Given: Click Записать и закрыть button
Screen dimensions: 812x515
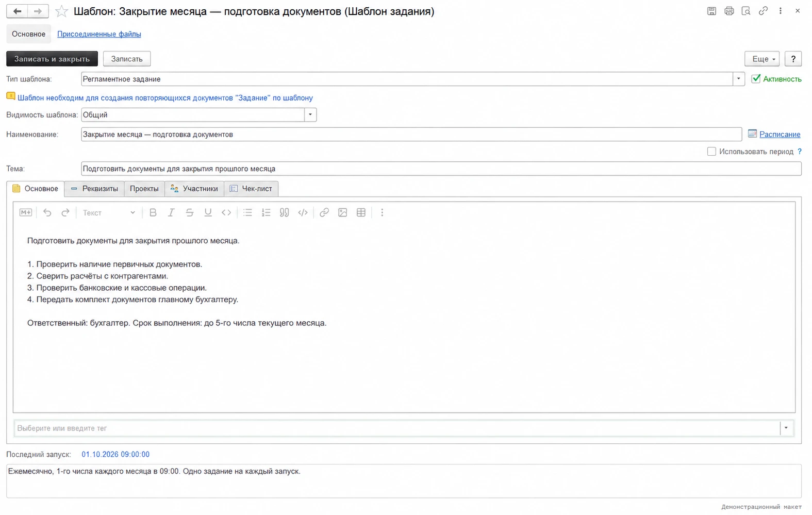Looking at the screenshot, I should [x=52, y=59].
